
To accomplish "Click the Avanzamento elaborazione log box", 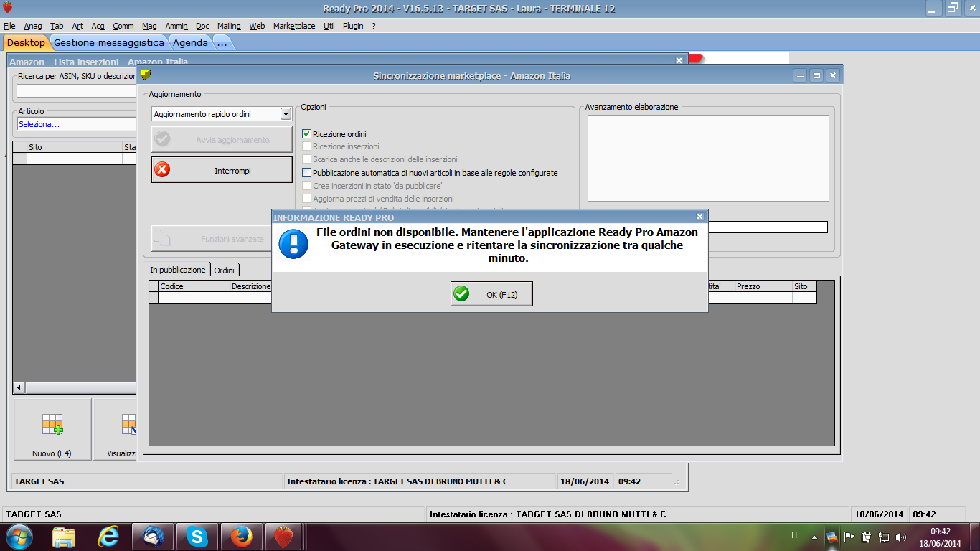I will tap(708, 158).
